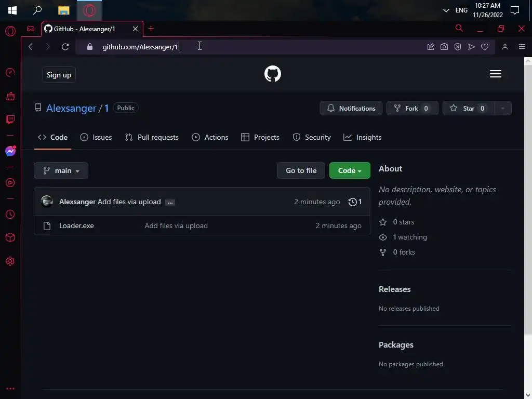Open the Alexsanger owner link in repo title
532x399 pixels.
(71, 108)
